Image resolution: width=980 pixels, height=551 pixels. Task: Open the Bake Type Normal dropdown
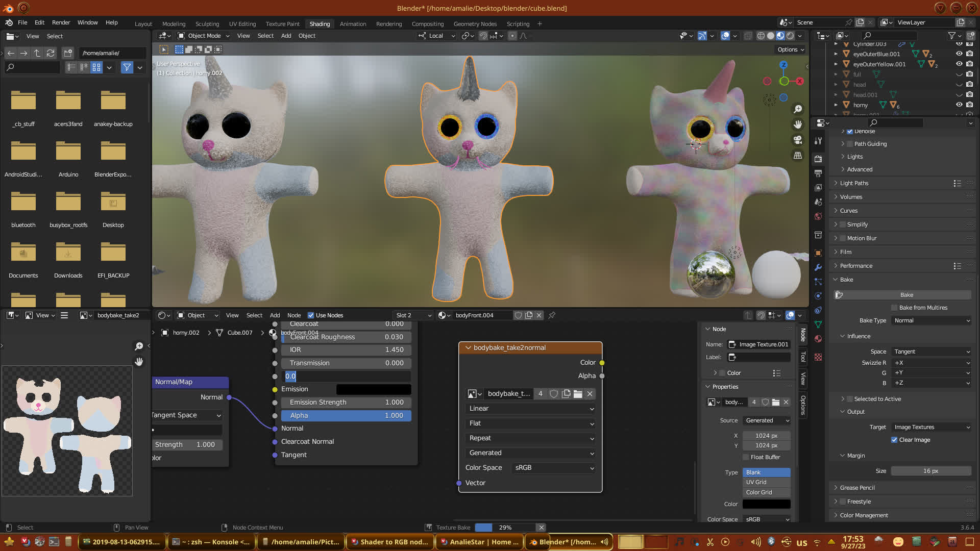(x=932, y=320)
